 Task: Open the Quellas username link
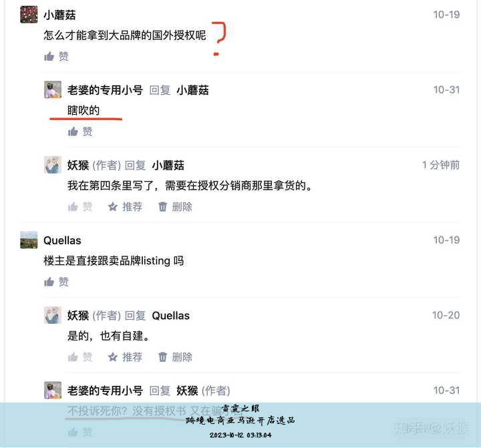tap(62, 240)
